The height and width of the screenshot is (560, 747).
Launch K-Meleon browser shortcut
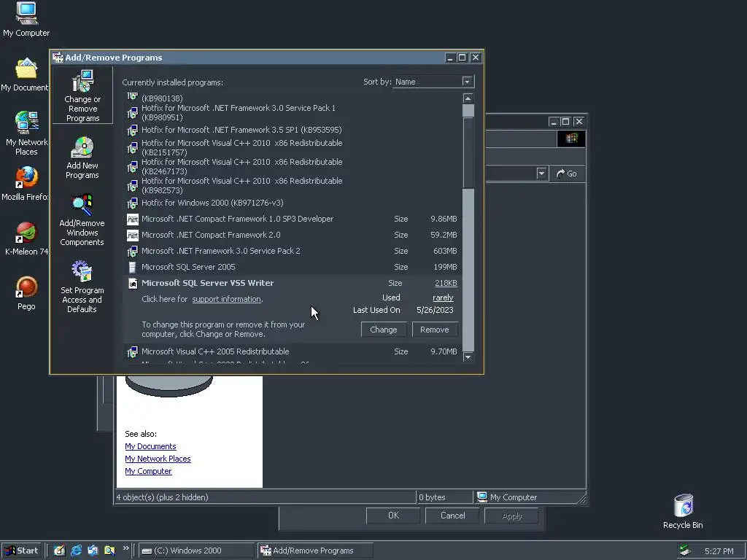26,238
